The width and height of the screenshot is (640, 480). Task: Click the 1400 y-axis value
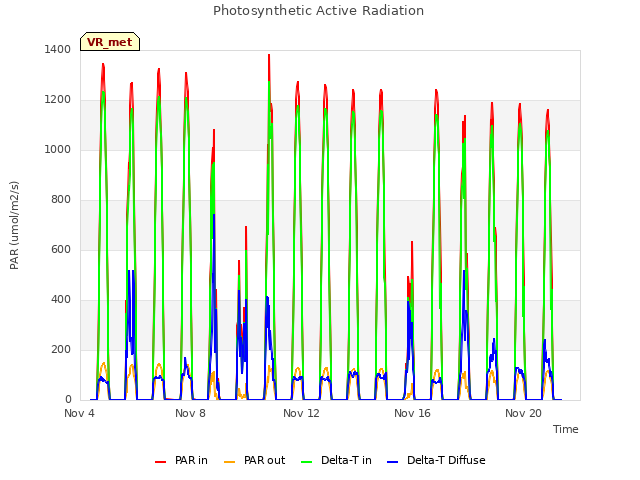click(58, 50)
